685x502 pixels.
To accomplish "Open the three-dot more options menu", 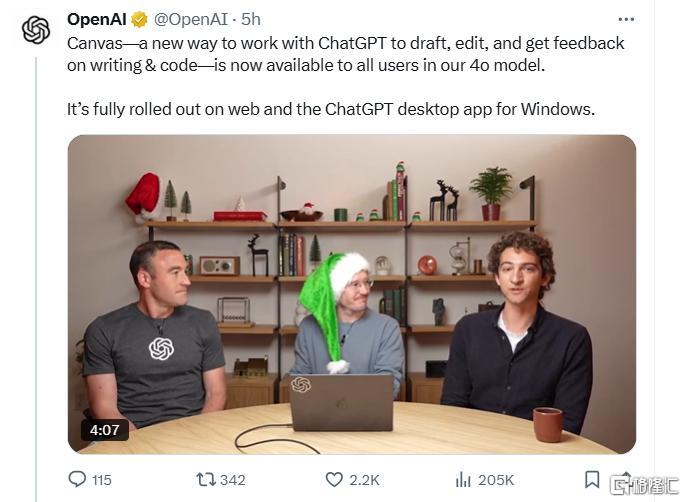I will (626, 19).
